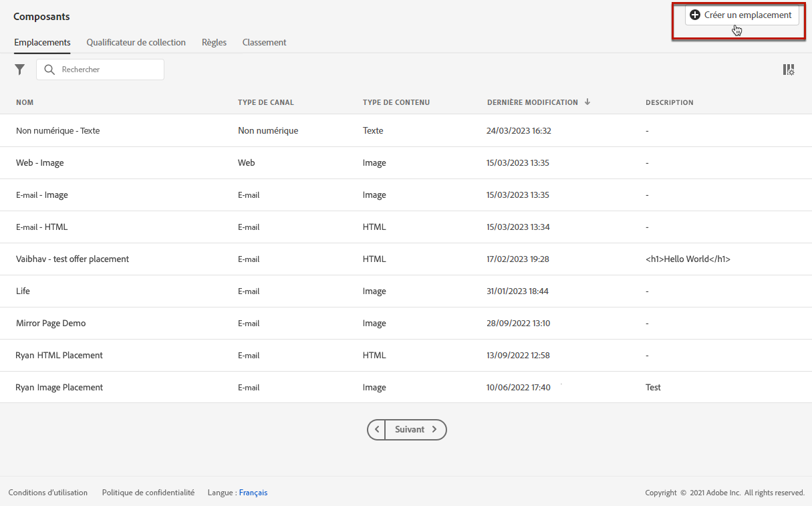Open Conditions d'utilisation link

click(48, 493)
